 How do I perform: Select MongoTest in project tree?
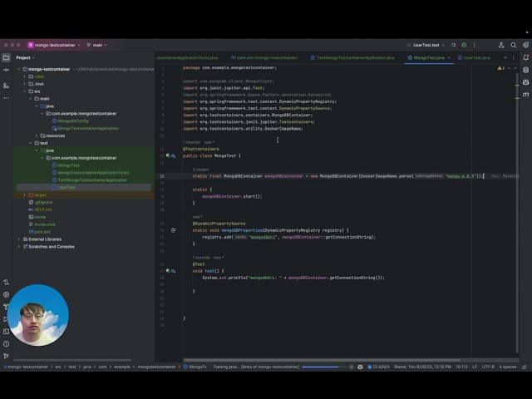coord(68,165)
